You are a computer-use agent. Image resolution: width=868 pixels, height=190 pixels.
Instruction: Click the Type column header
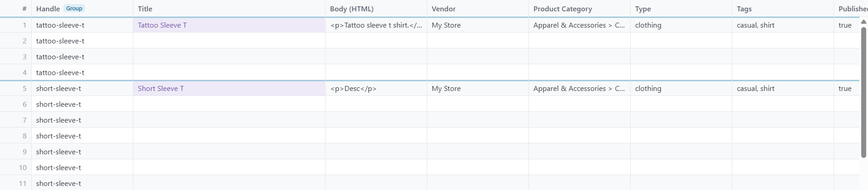coord(681,9)
